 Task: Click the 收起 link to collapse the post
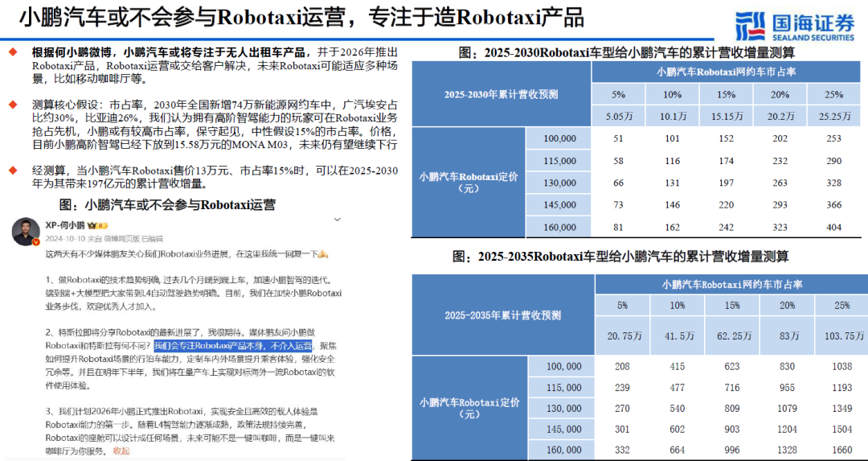(121, 451)
